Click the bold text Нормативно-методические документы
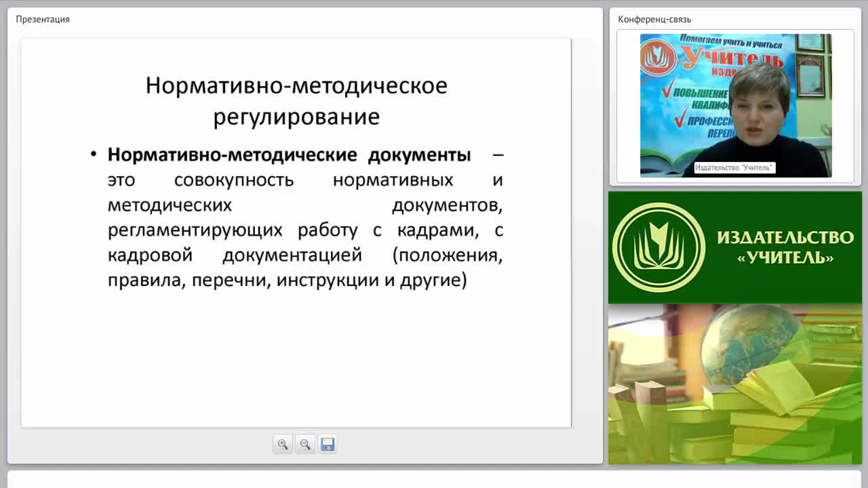Screen dimensions: 868x488 (289, 155)
